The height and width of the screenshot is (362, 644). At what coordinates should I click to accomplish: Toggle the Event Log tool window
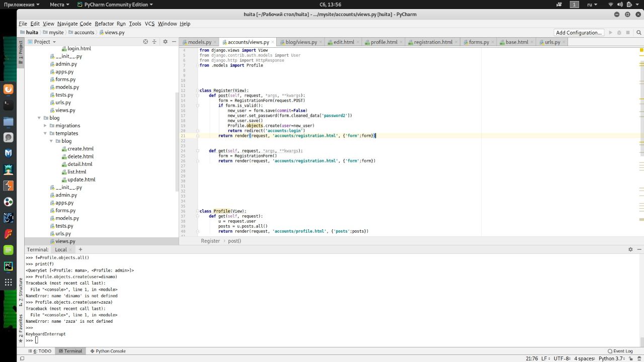[620, 351]
